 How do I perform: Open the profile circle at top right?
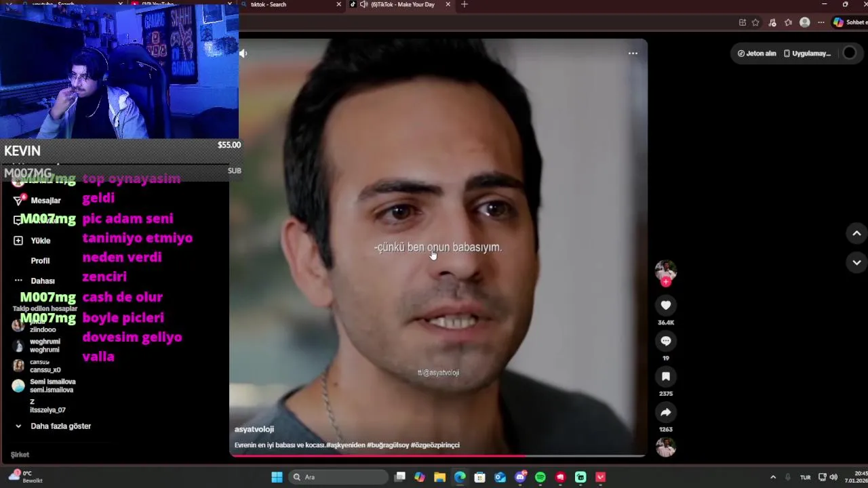tap(849, 53)
